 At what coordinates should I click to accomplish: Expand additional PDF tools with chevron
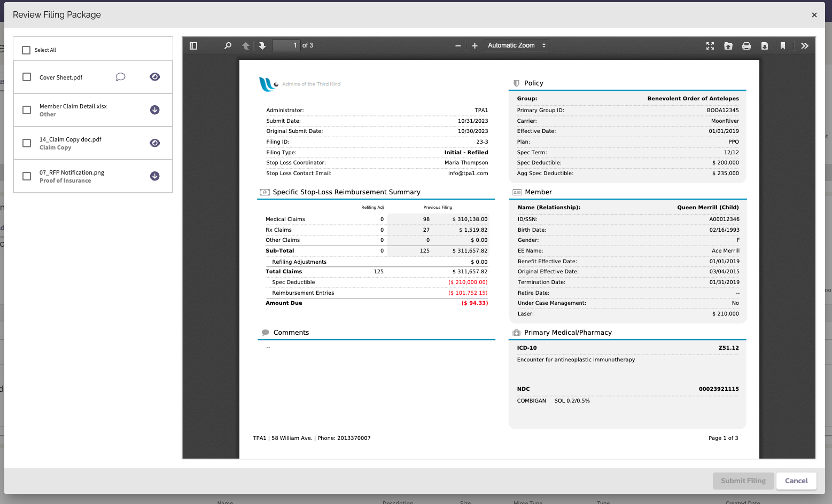pos(805,45)
